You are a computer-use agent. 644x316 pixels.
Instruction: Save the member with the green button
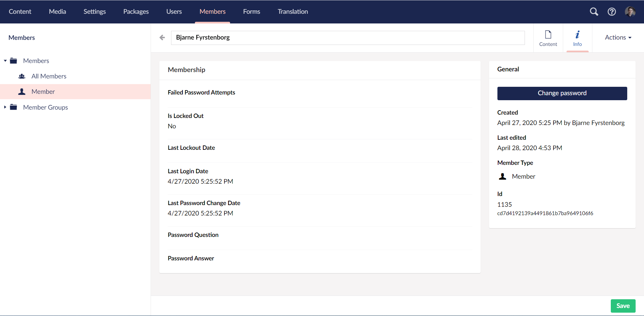[x=623, y=306]
